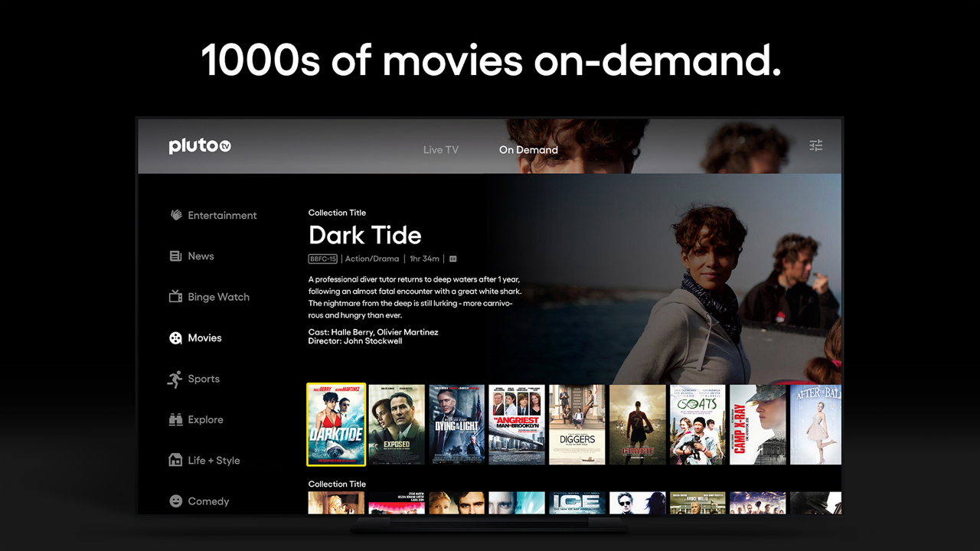Open the ICE poster in second row
Viewport: 980px width, 551px height.
coord(577,503)
